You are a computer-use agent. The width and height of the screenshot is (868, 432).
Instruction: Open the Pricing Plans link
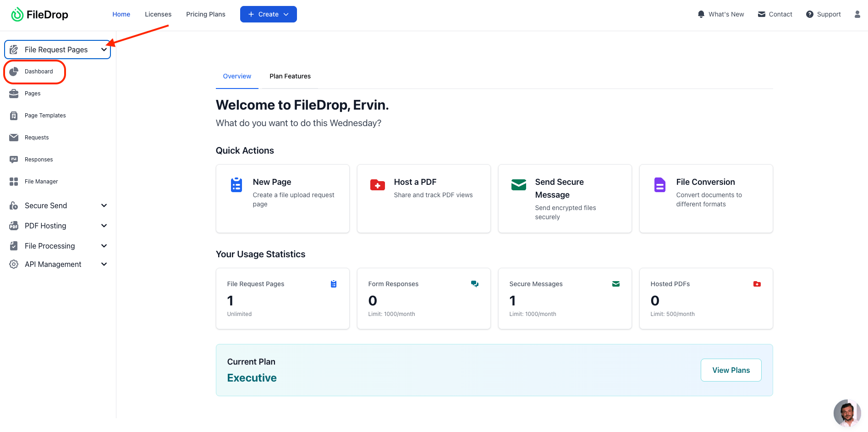coord(205,14)
